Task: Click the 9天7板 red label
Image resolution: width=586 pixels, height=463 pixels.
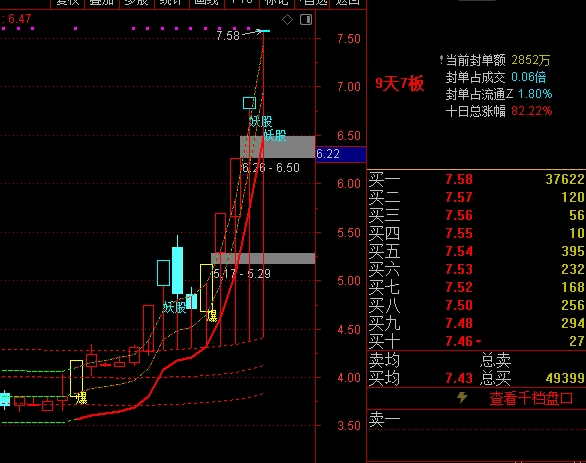Action: pyautogui.click(x=399, y=83)
